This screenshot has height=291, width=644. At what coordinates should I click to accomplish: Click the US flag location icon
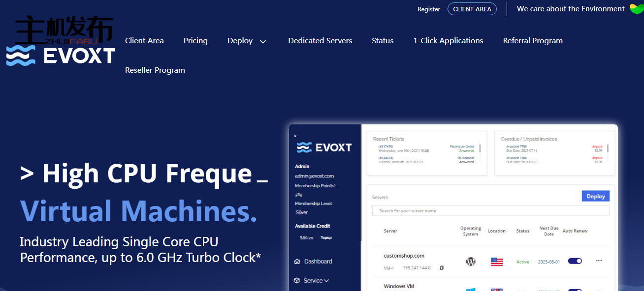click(496, 262)
